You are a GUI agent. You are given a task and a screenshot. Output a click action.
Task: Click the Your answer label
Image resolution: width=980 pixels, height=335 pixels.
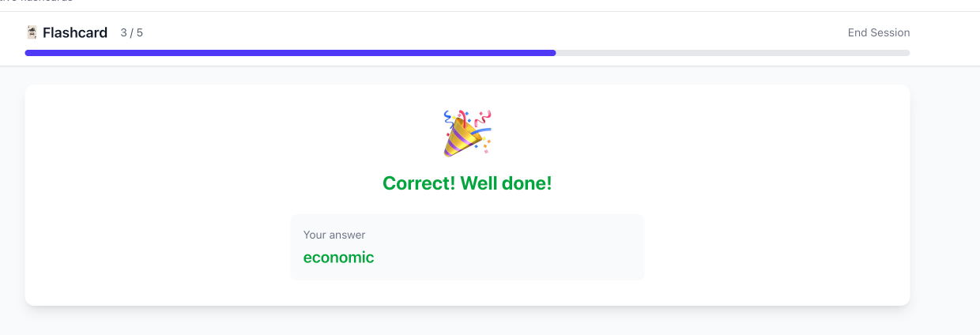tap(334, 235)
